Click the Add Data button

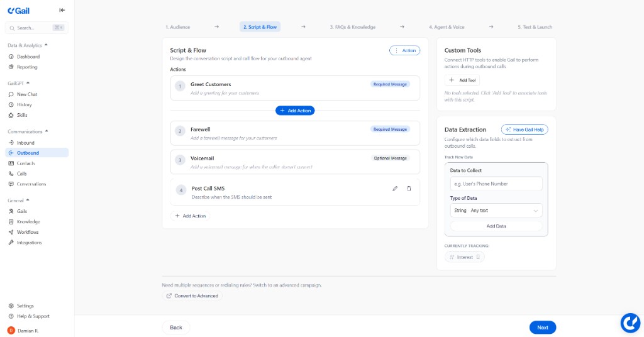tap(496, 226)
